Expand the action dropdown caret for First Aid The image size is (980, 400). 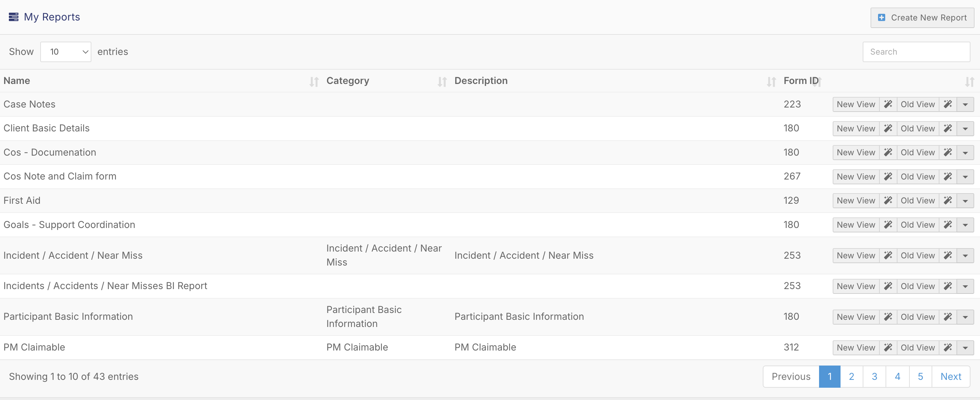click(x=965, y=201)
